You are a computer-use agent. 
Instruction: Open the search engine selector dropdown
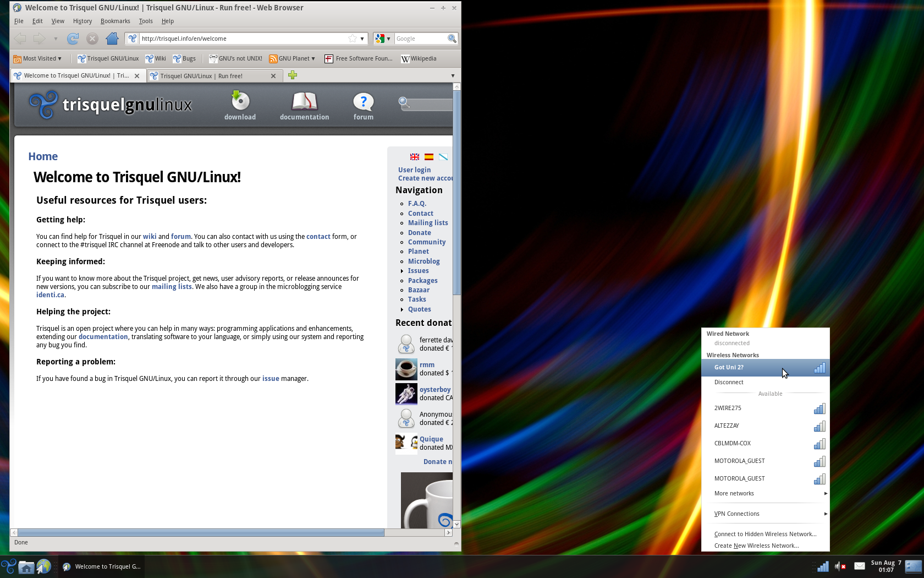(383, 39)
